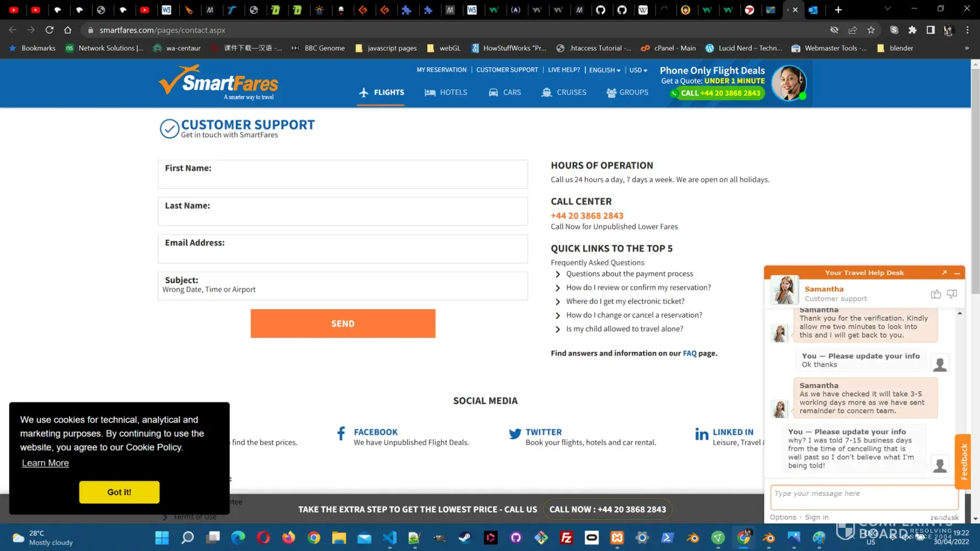The width and height of the screenshot is (980, 551).
Task: Open the ENGLISH language dropdown
Action: tap(605, 70)
